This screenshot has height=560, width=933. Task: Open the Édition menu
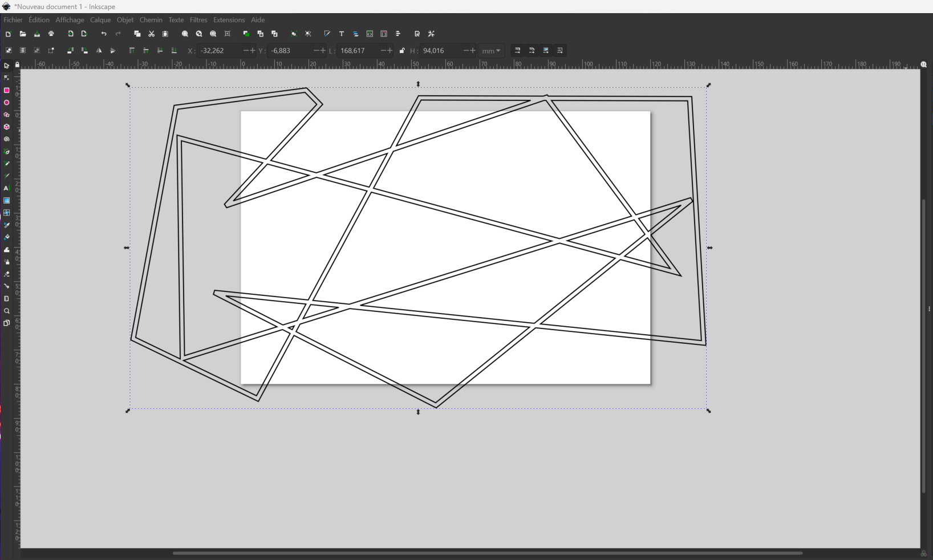tap(39, 20)
